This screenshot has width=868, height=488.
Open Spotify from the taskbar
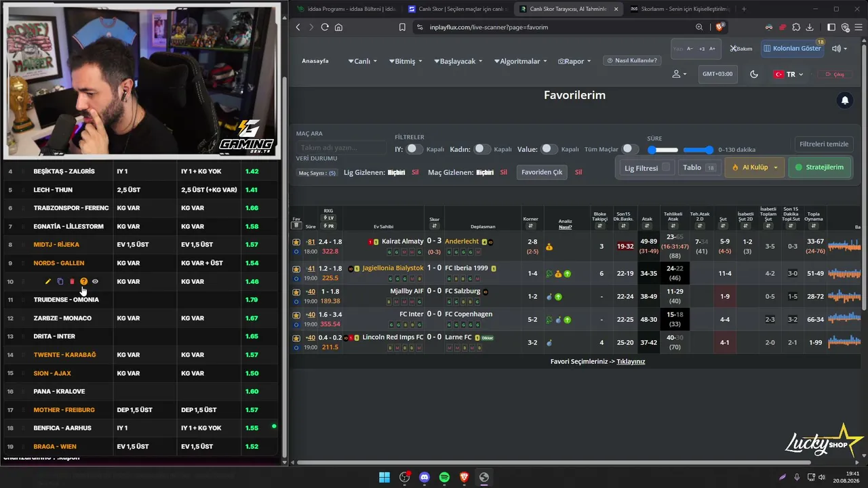[444, 477]
